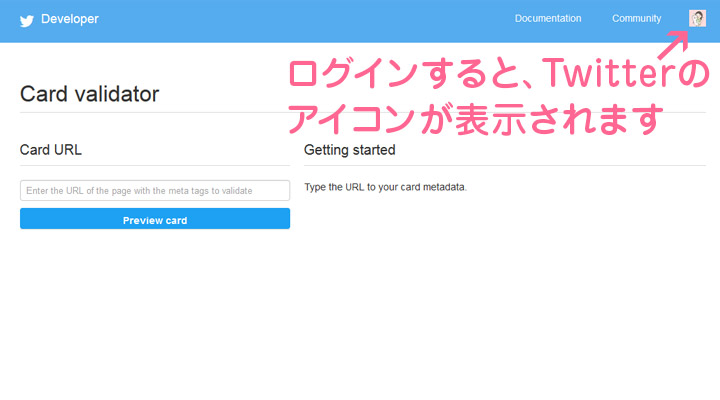This screenshot has width=720, height=400.
Task: Open the profile avatar icon
Action: (697, 18)
